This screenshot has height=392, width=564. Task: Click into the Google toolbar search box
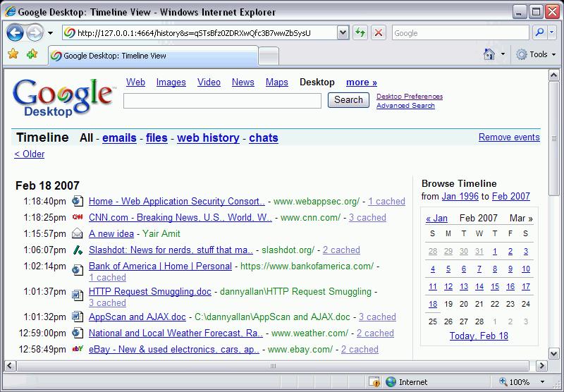[x=460, y=33]
